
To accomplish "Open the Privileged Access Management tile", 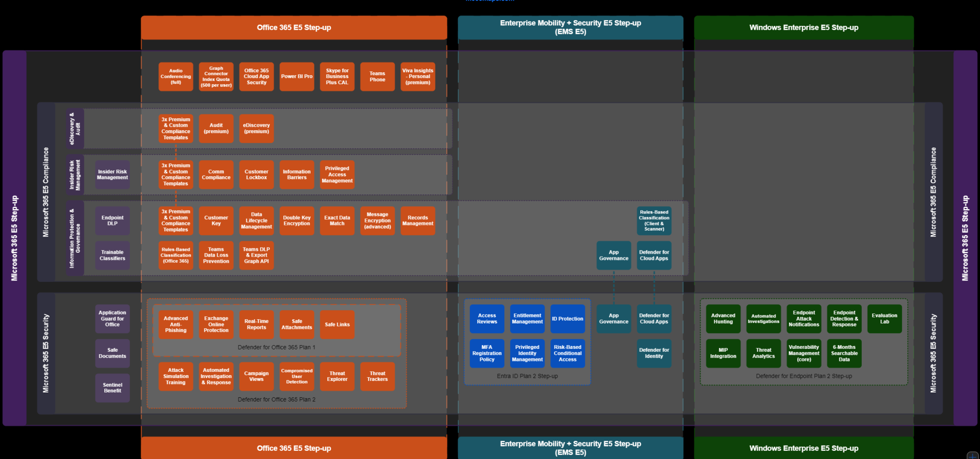I will (x=337, y=175).
